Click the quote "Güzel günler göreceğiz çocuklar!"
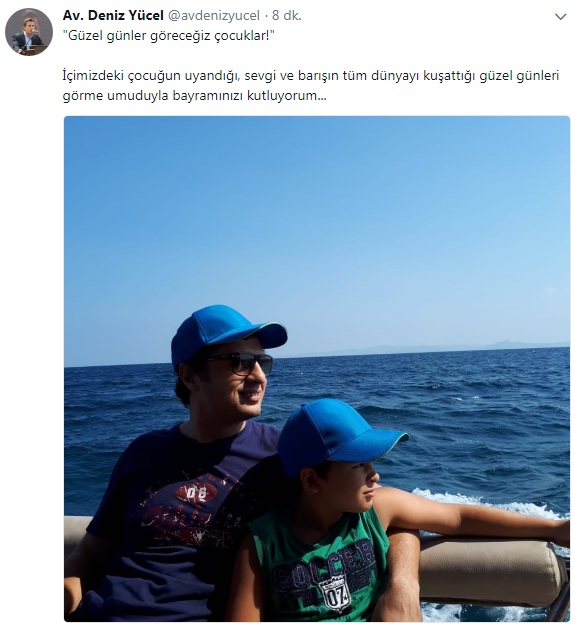 click(169, 36)
